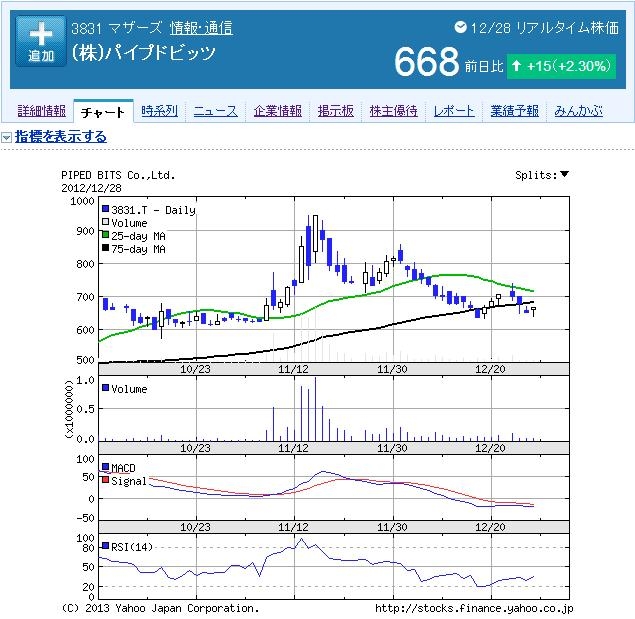Screen dimensions: 635x619
Task: Click the 追加 plus button
Action: 40,41
